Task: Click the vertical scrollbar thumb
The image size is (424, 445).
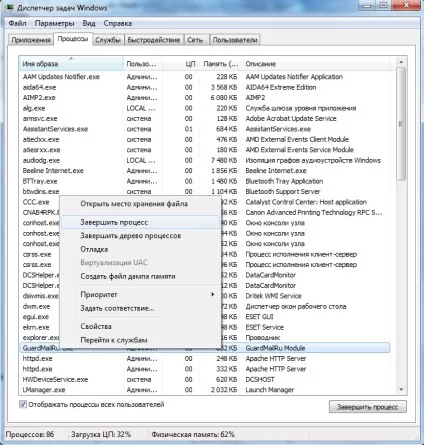Action: 401,124
